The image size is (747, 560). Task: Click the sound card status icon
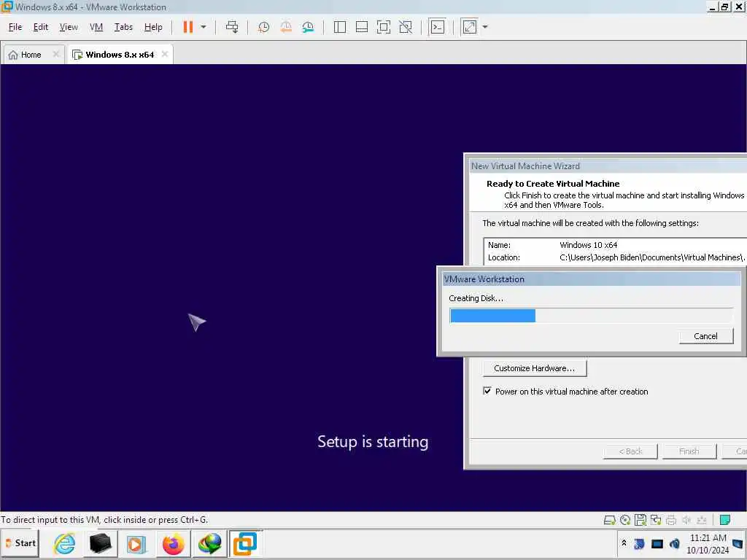pyautogui.click(x=686, y=520)
